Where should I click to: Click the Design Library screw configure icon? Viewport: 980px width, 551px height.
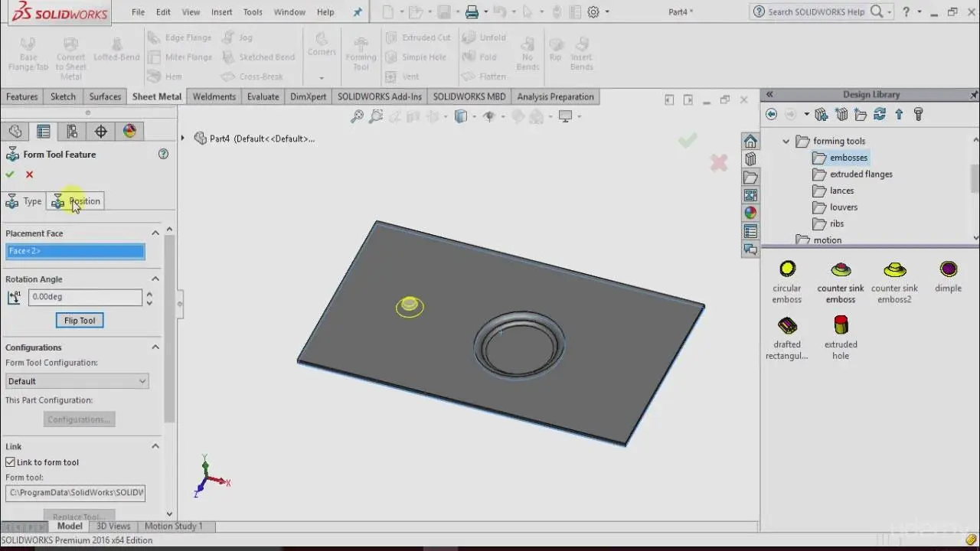[919, 114]
